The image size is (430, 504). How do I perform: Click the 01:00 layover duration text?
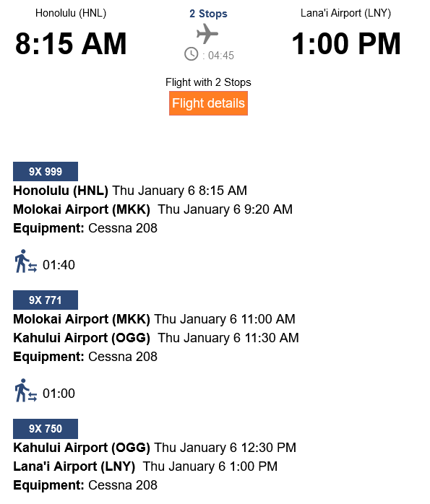pos(59,394)
